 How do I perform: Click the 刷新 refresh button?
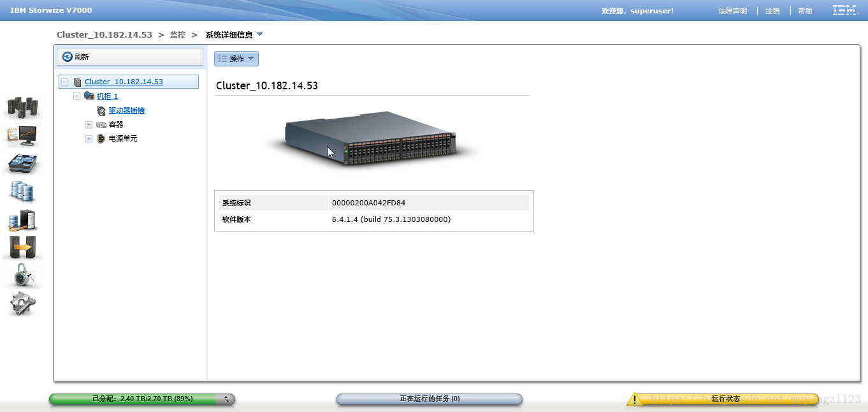(x=130, y=57)
